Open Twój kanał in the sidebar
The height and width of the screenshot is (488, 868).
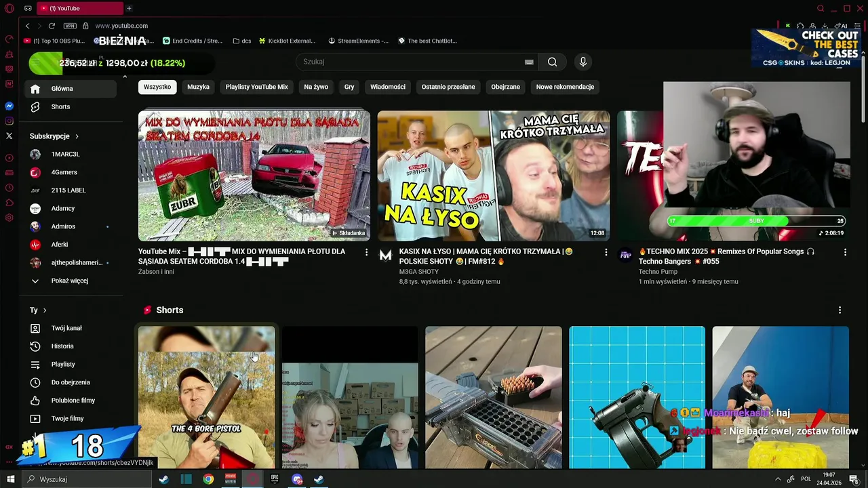click(71, 328)
